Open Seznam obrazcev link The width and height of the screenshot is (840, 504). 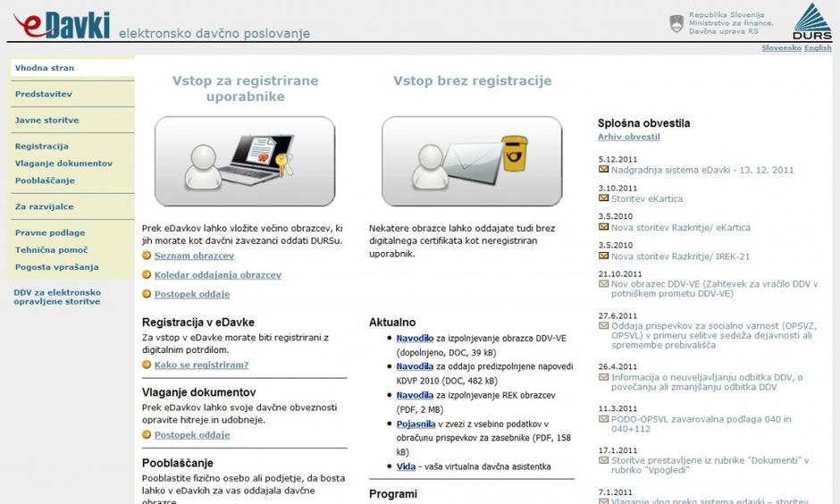click(x=194, y=256)
